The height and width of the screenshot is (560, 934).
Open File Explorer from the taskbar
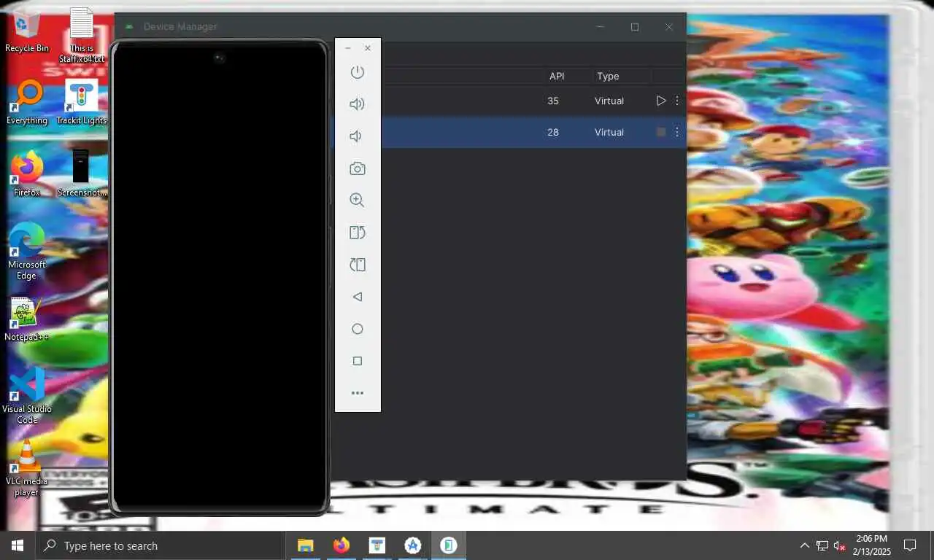click(x=305, y=545)
